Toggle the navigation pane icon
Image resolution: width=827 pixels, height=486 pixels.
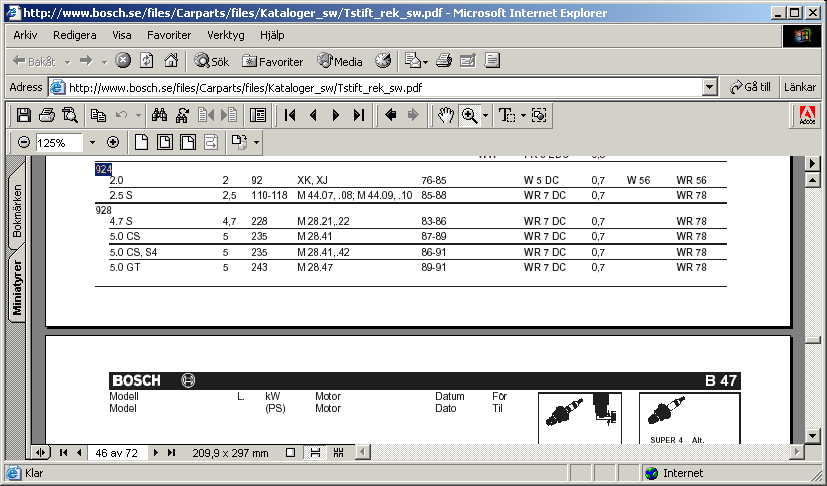tap(258, 115)
